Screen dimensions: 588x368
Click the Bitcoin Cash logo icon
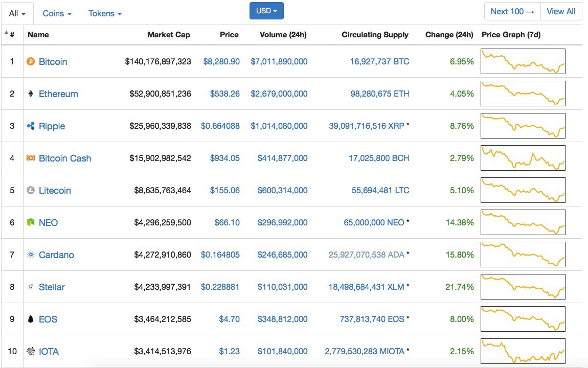coord(31,158)
